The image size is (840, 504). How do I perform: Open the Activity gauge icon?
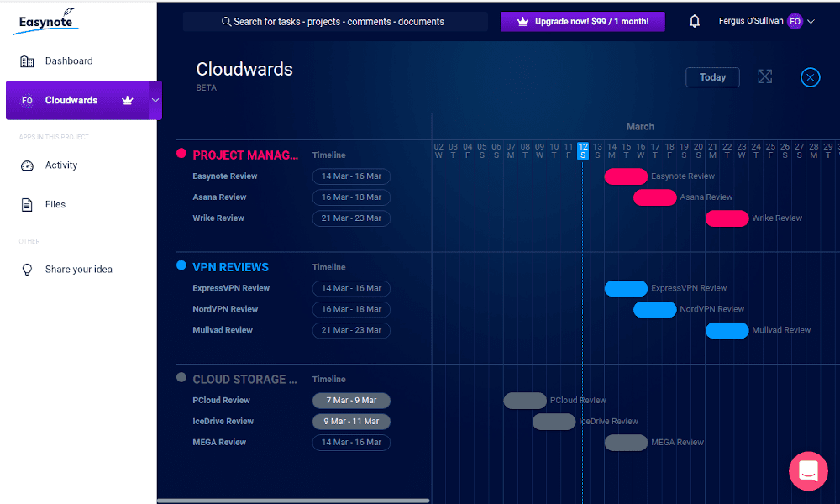27,165
